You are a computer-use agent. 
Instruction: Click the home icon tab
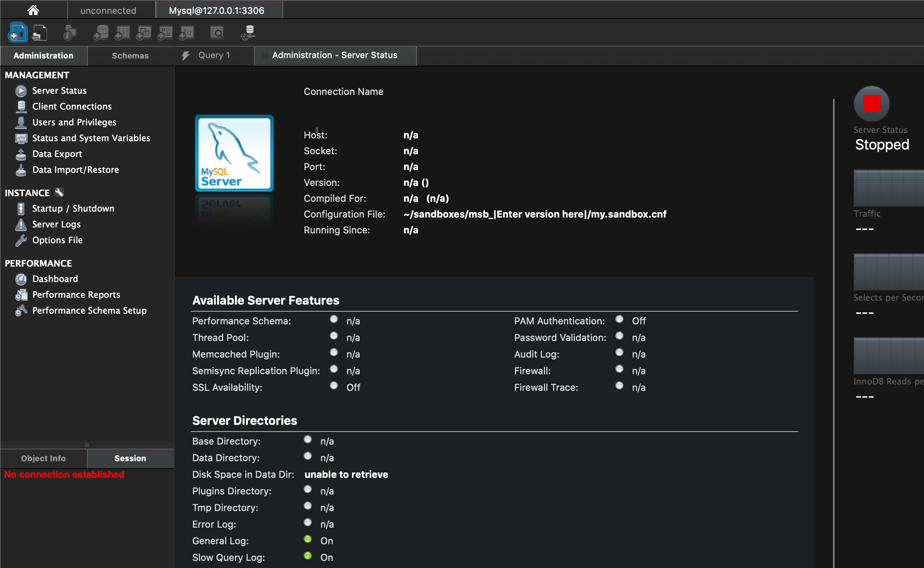pyautogui.click(x=33, y=10)
